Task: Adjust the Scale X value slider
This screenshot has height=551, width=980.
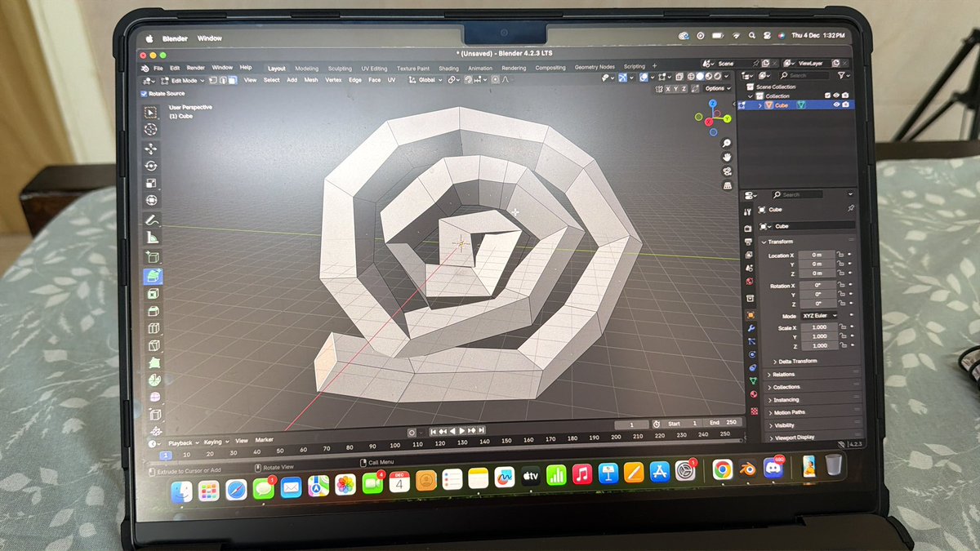Action: pyautogui.click(x=820, y=327)
